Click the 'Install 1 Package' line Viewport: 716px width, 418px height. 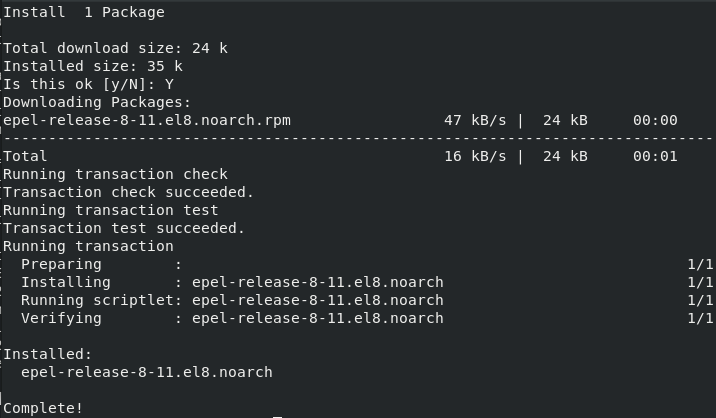[x=84, y=12]
